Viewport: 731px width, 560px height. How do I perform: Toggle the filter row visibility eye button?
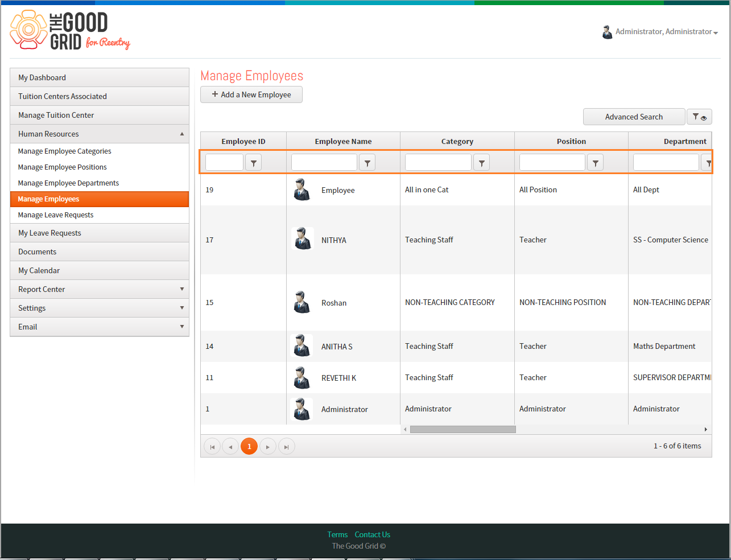[699, 117]
